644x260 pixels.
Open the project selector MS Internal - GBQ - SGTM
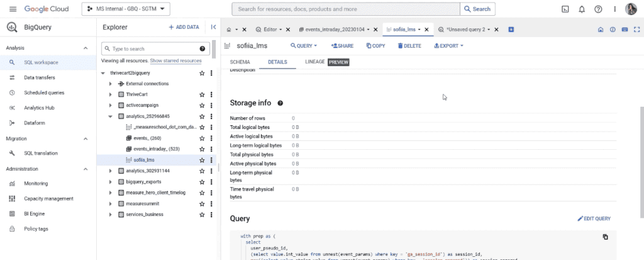[x=126, y=9]
